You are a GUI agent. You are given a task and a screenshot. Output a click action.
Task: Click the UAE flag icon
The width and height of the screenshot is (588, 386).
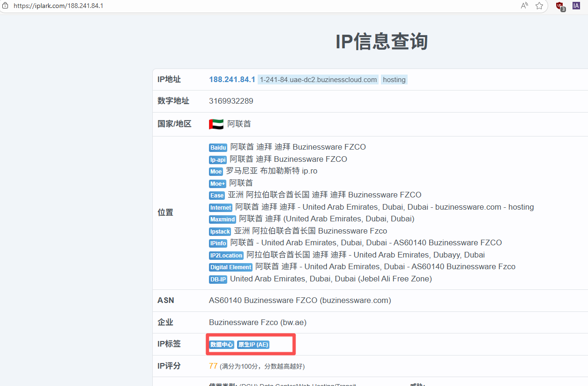click(216, 124)
